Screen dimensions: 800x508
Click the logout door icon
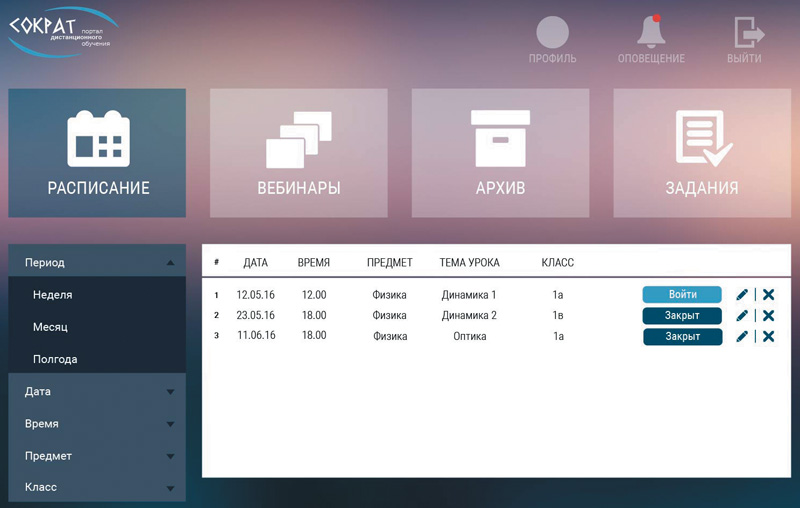(745, 33)
